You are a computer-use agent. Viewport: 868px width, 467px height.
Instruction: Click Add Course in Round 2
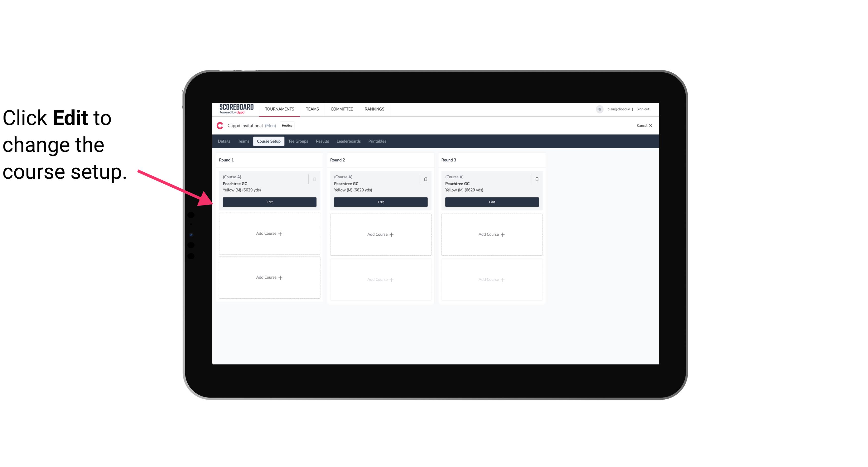[380, 234]
